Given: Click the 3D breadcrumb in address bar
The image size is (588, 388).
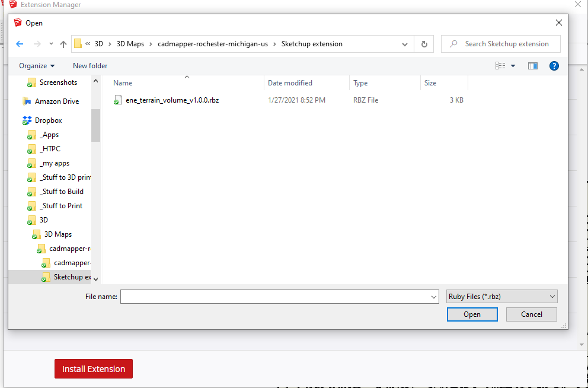Looking at the screenshot, I should click(98, 44).
